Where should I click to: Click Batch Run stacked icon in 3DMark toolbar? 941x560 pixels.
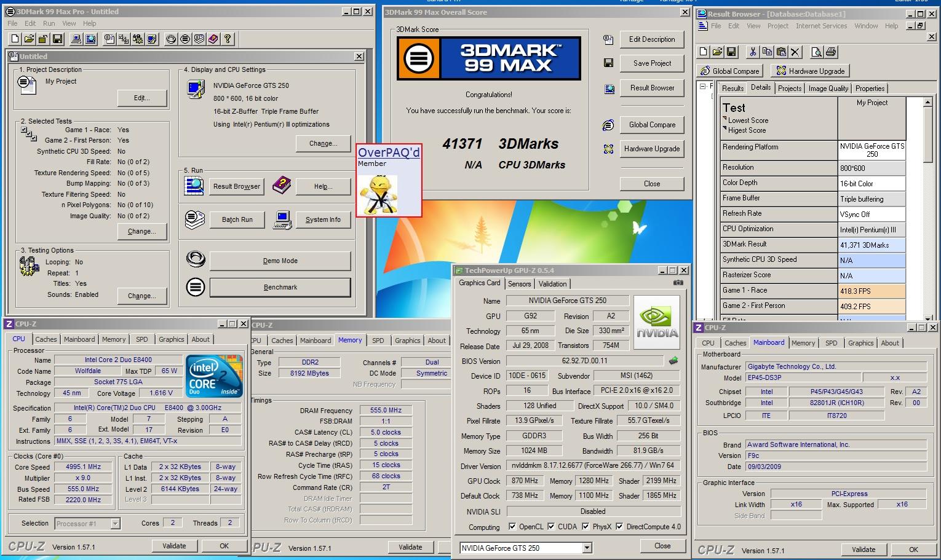coord(199,39)
